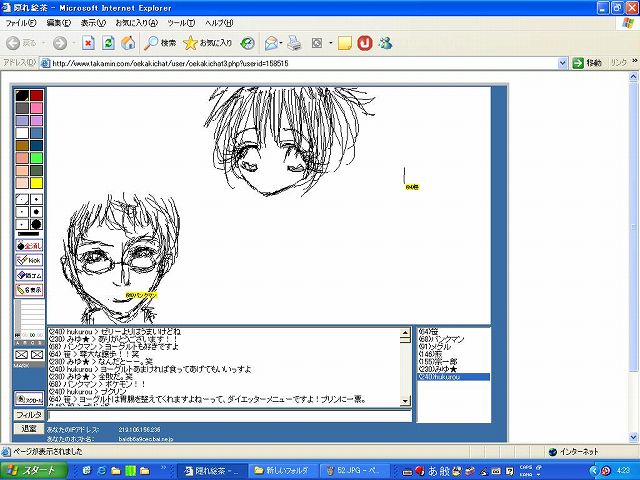This screenshot has height=480, width=640.
Task: Open the ファイル(F) menu
Action: pos(20,23)
